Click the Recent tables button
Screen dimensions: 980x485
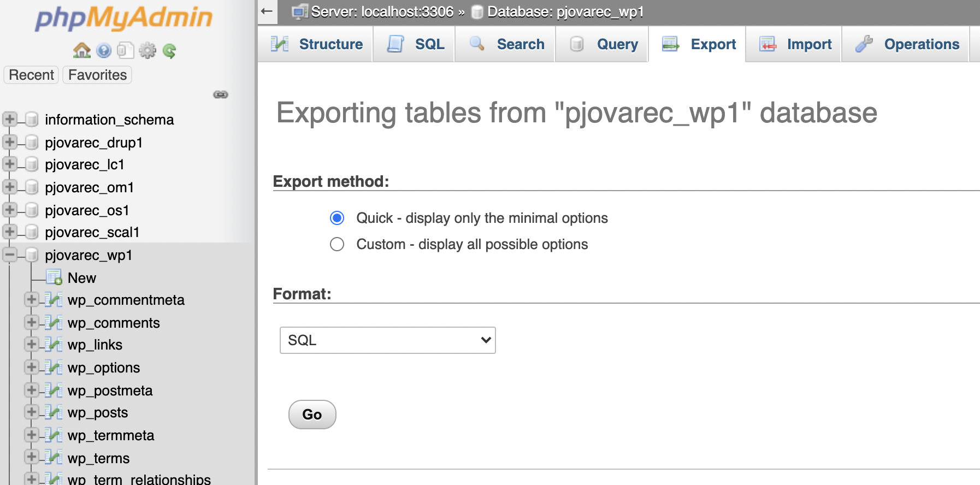tap(31, 75)
